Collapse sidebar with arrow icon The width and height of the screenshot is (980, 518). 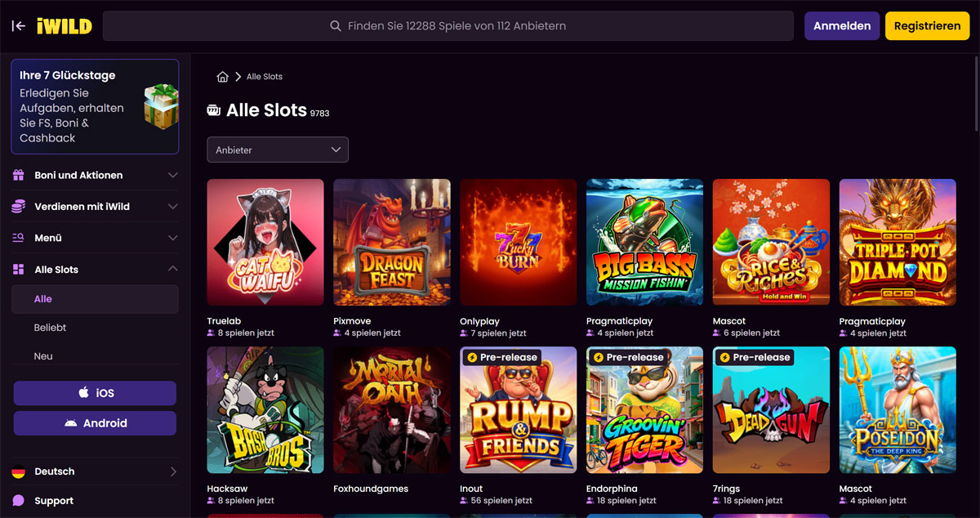click(x=19, y=26)
